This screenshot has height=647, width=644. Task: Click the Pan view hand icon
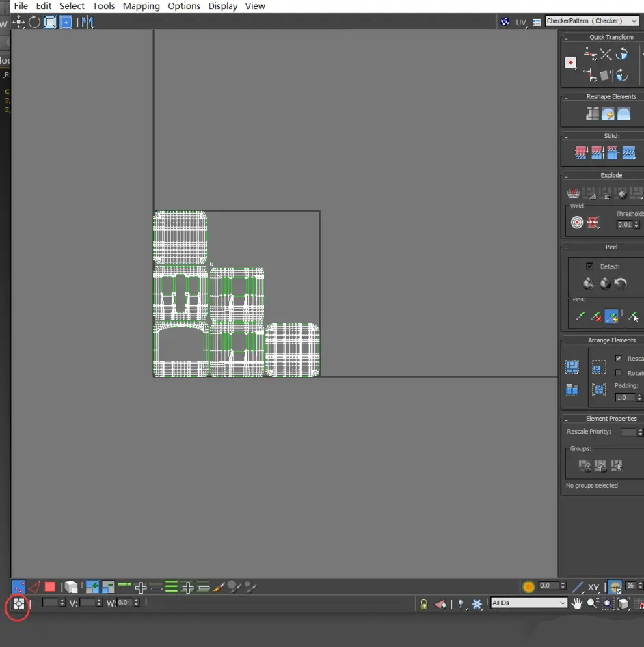(x=578, y=603)
